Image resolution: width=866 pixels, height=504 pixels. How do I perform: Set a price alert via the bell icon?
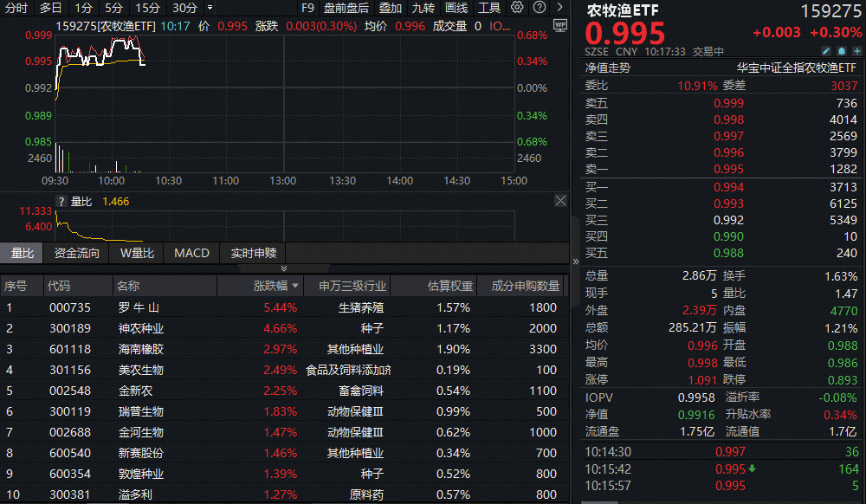pos(841,51)
